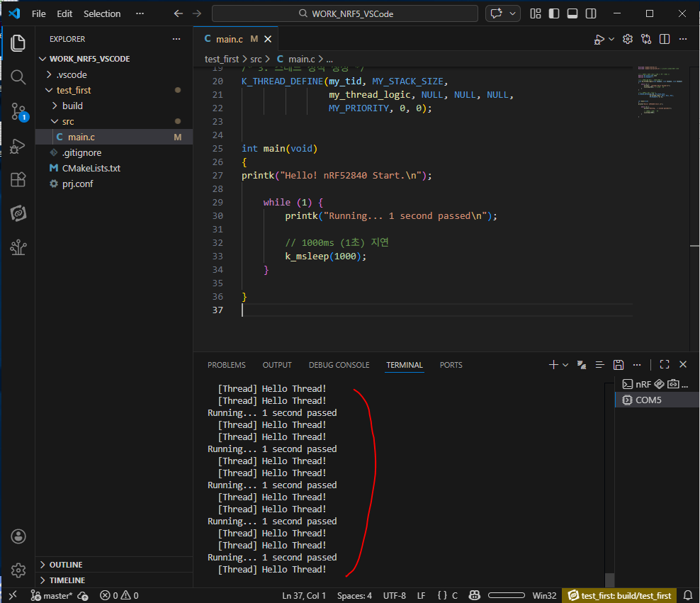The width and height of the screenshot is (700, 603).
Task: Open editor More Actions ellipsis
Action: 682,39
